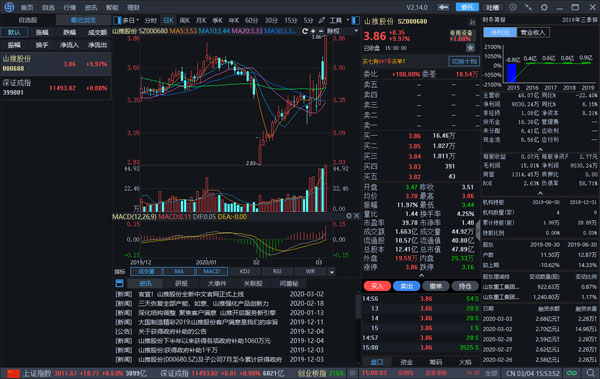Open the 多日 multi-day dropdown
600x379 pixels.
pos(131,20)
